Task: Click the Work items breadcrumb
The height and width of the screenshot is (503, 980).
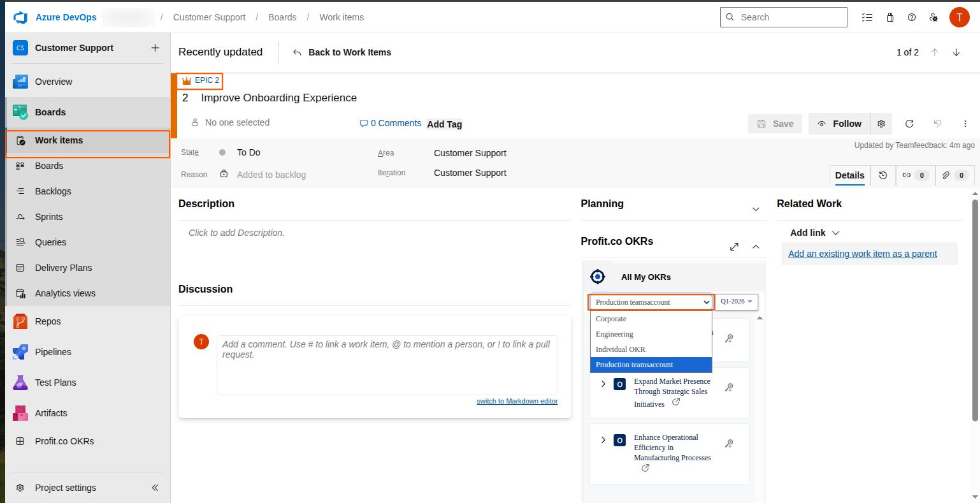Action: [x=342, y=17]
